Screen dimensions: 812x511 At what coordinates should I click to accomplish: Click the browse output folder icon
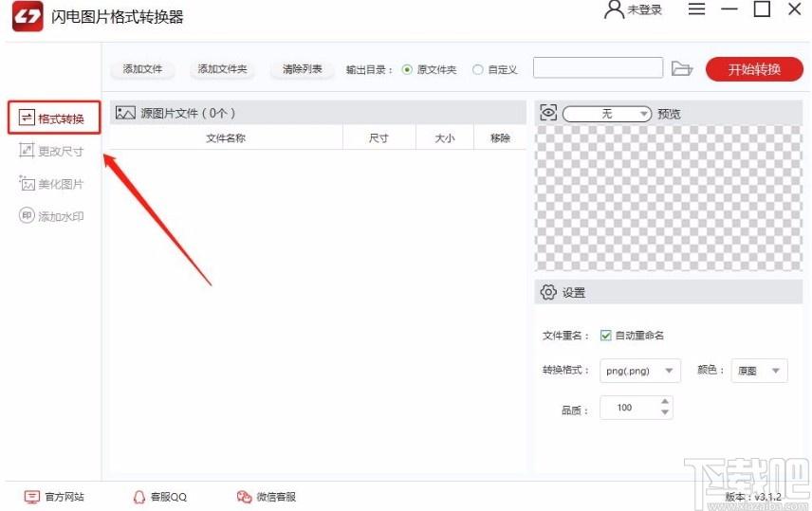pyautogui.click(x=681, y=68)
